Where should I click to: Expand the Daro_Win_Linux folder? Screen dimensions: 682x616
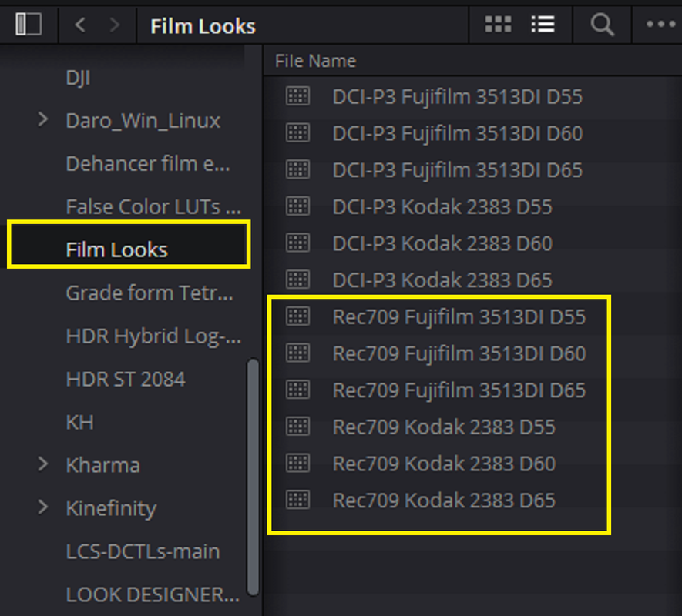click(42, 119)
